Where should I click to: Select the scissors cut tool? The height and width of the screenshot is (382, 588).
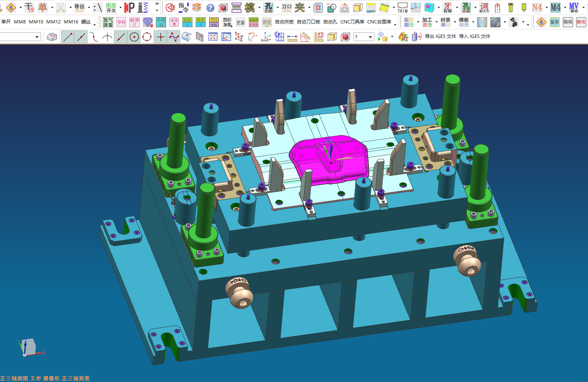point(61,7)
